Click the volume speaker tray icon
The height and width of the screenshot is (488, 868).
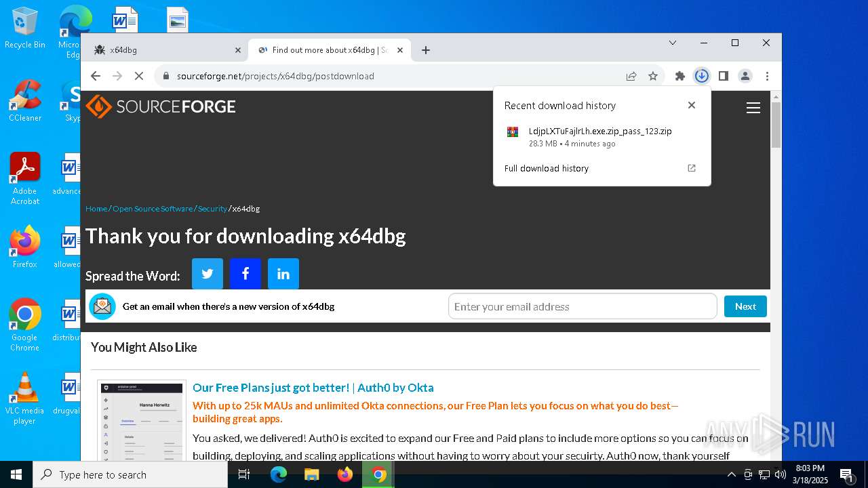click(781, 474)
